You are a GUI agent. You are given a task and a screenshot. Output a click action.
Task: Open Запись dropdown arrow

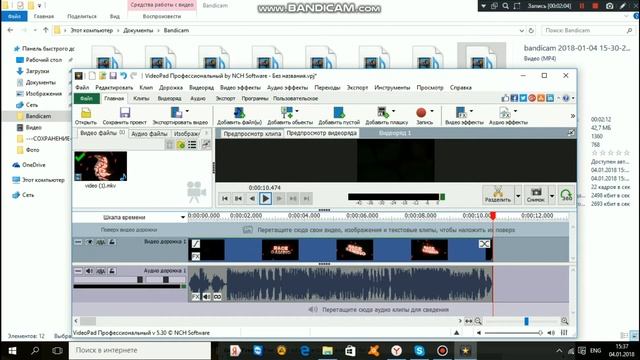[x=432, y=111]
